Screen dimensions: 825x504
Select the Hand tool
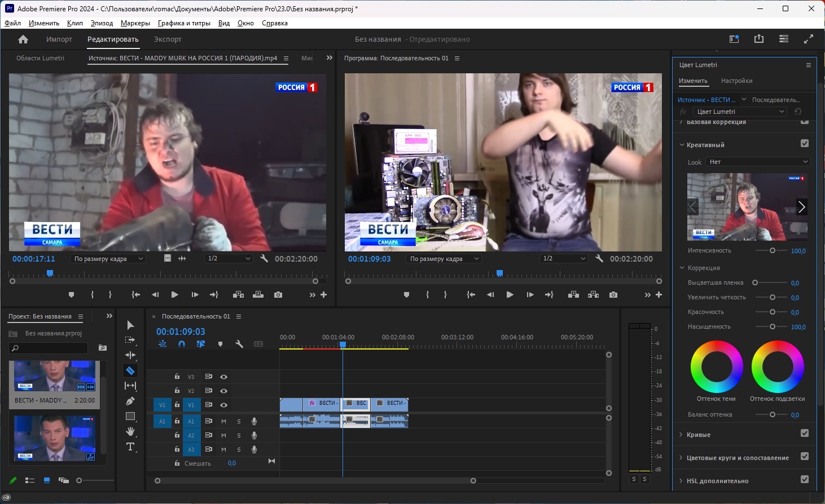click(x=130, y=431)
